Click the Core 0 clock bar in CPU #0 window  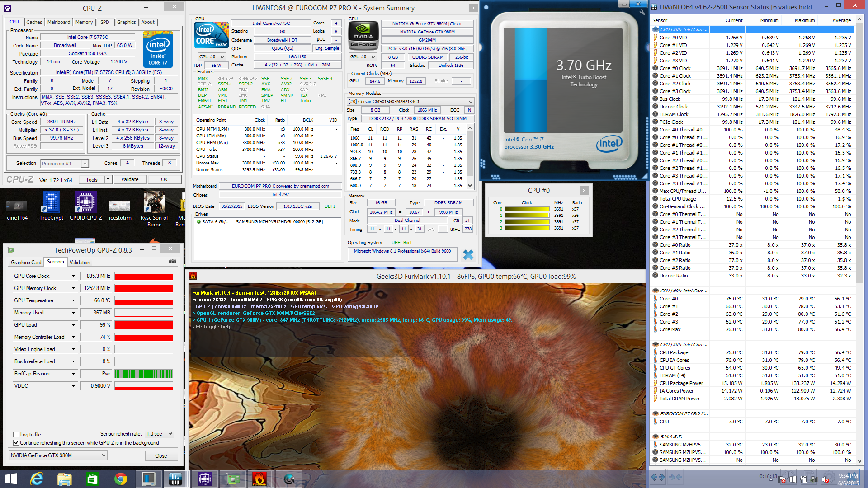point(527,209)
